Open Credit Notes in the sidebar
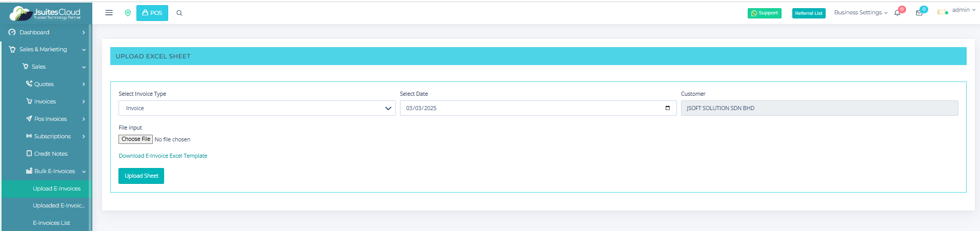The height and width of the screenshot is (231, 980). [x=50, y=154]
